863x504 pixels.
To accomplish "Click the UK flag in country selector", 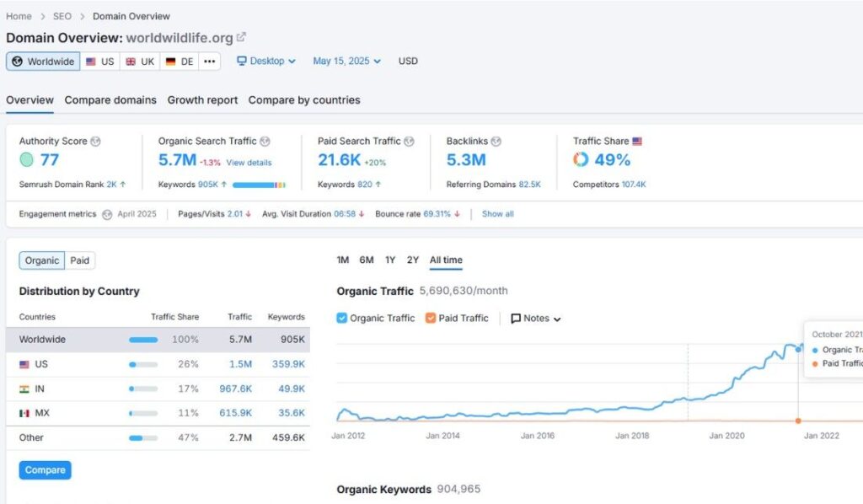I will click(x=131, y=62).
